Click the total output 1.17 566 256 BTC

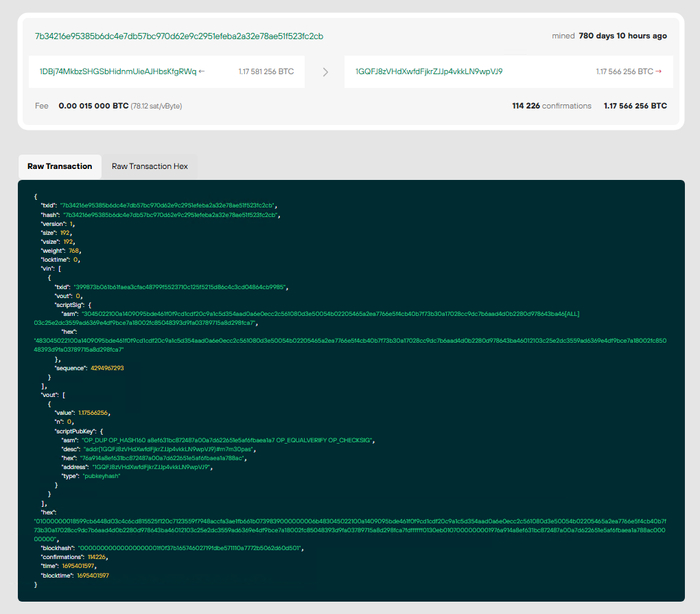tap(635, 105)
